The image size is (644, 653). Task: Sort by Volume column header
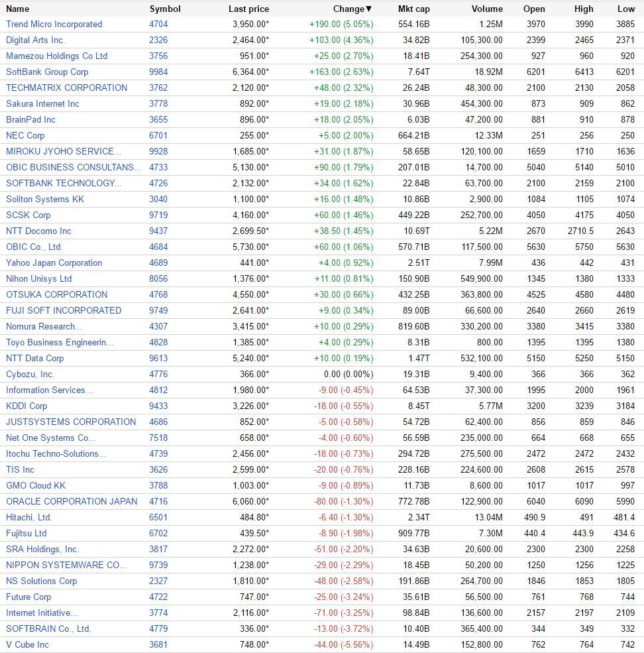(x=487, y=9)
